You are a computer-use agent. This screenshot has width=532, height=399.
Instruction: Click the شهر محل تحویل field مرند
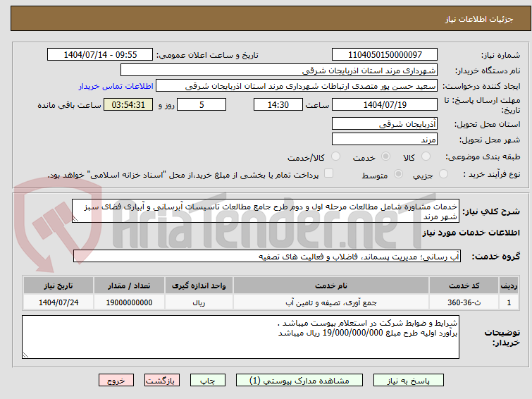[x=385, y=139]
